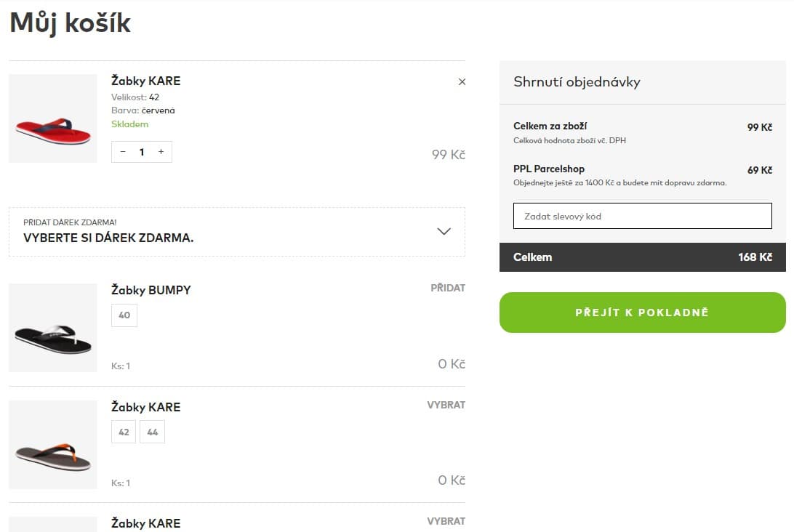This screenshot has width=794, height=532.
Task: Open black Žabky BUMPY thumbnail
Action: (x=53, y=328)
